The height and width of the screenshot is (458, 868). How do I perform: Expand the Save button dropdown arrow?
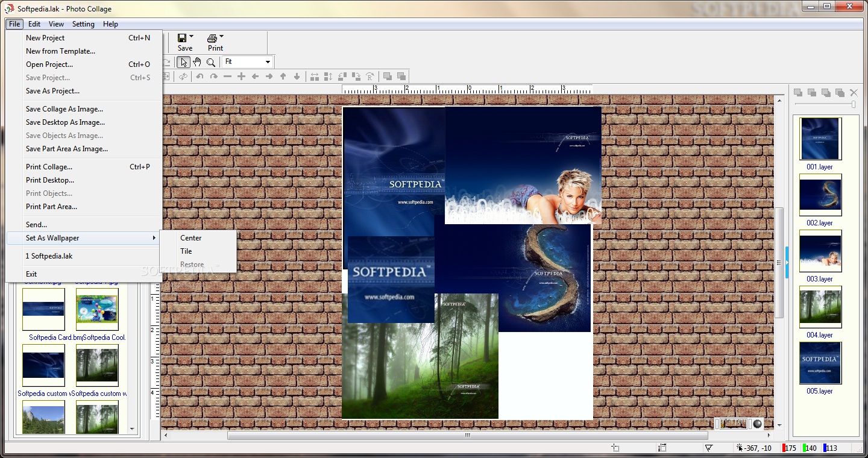(x=192, y=37)
